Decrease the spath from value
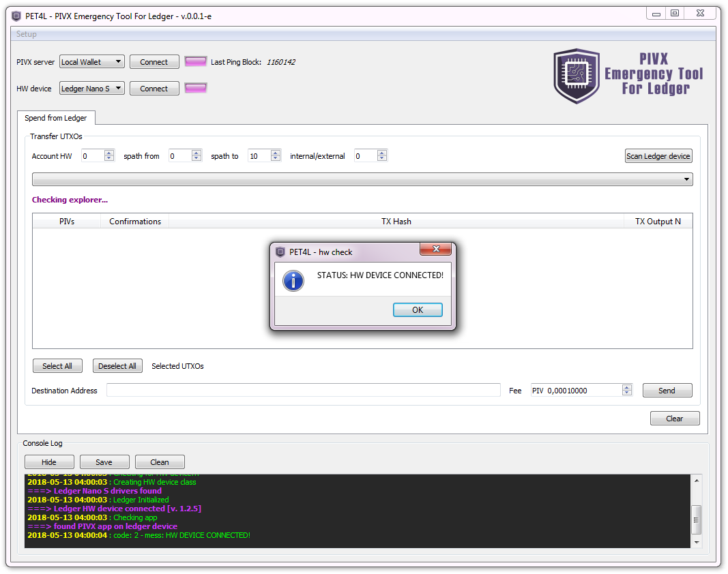This screenshot has height=574, width=728. [196, 159]
